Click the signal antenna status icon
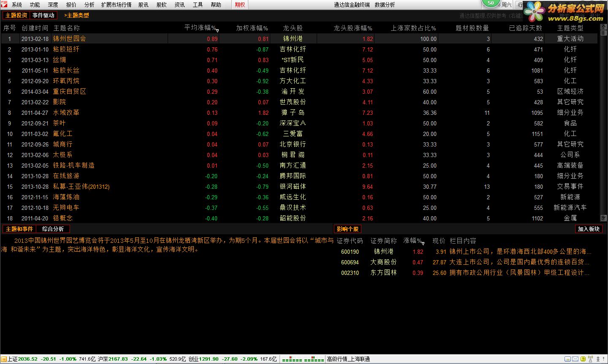Screen dimensions: 608x364 [590, 359]
